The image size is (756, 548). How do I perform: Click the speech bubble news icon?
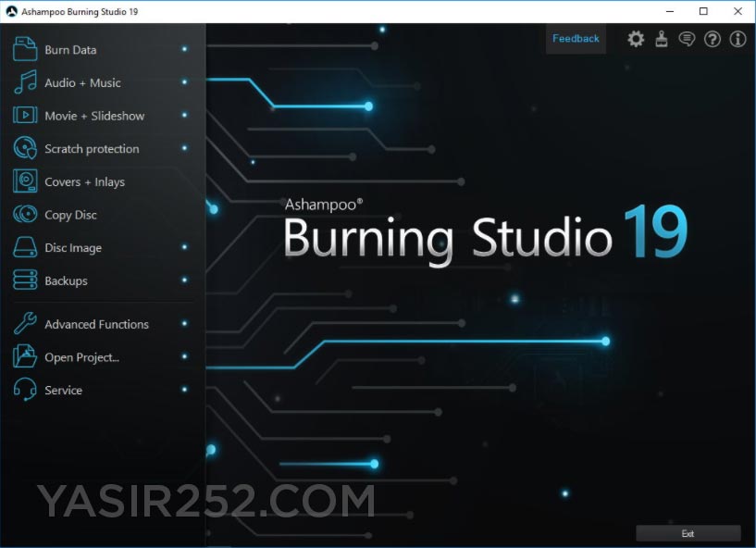[x=687, y=39]
